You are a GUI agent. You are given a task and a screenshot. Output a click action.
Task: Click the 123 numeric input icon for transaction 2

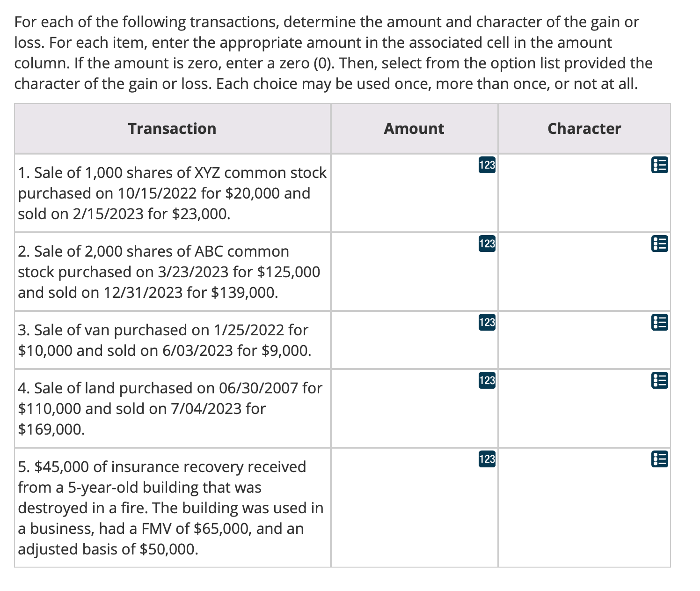click(x=487, y=244)
